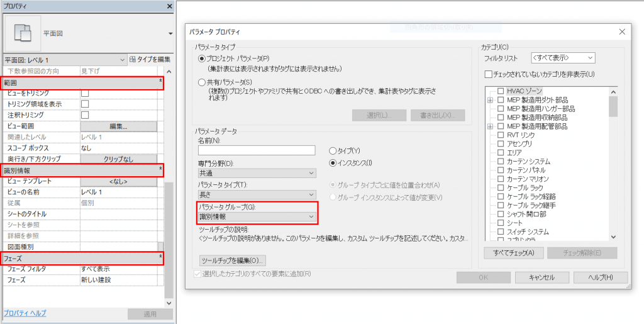Click the すべてチェック(A) button

pyautogui.click(x=513, y=252)
